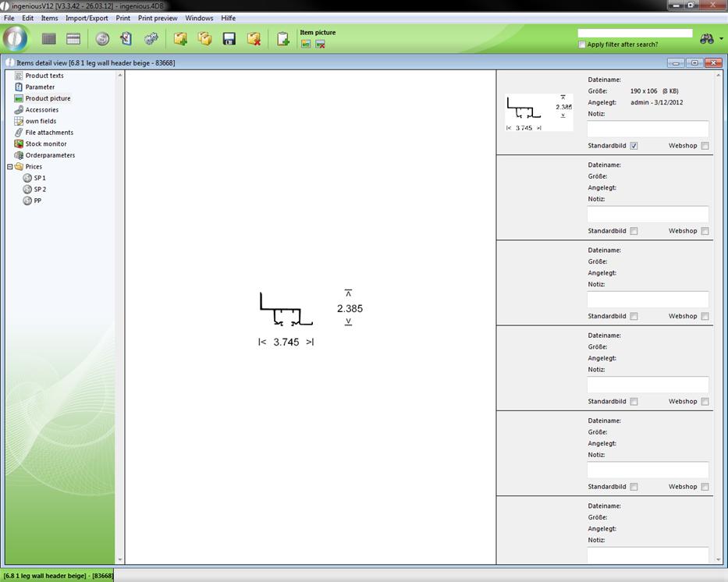Collapse the Prices tree node
The height and width of the screenshot is (582, 728).
10,166
